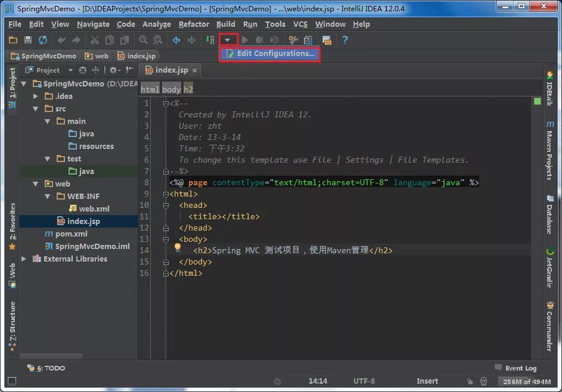Click the Paste icon in toolbar
This screenshot has height=392, width=562.
(x=125, y=40)
